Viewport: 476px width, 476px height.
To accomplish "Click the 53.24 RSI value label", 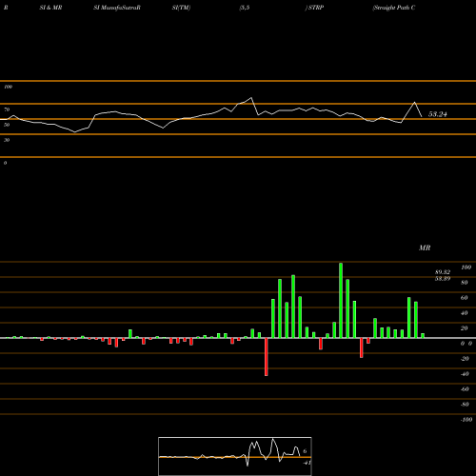I will point(437,114).
